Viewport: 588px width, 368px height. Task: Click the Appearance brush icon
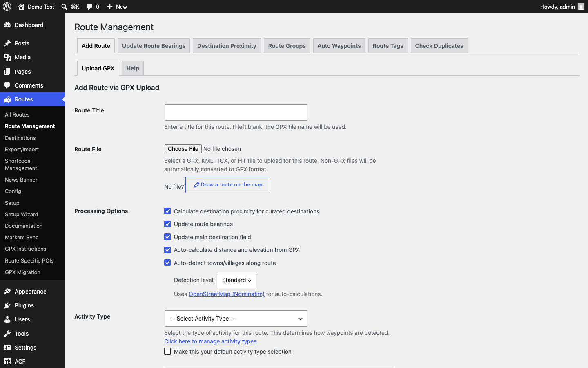[x=7, y=292]
